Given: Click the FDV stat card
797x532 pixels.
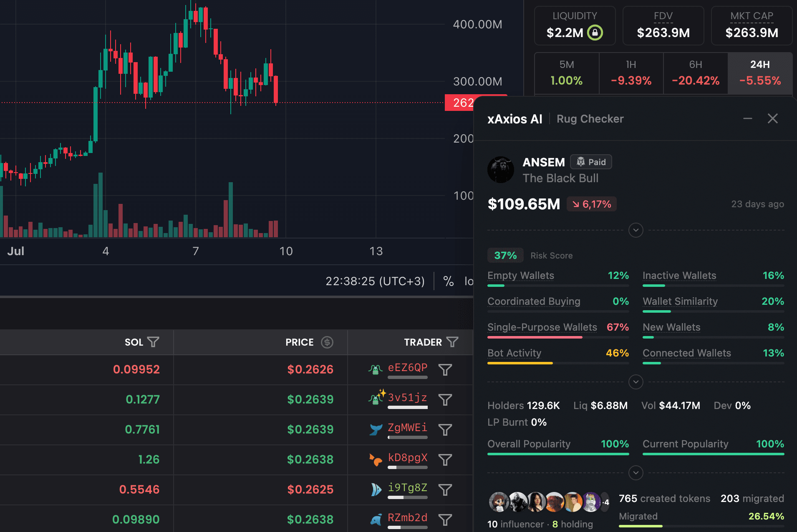Looking at the screenshot, I should [663, 26].
